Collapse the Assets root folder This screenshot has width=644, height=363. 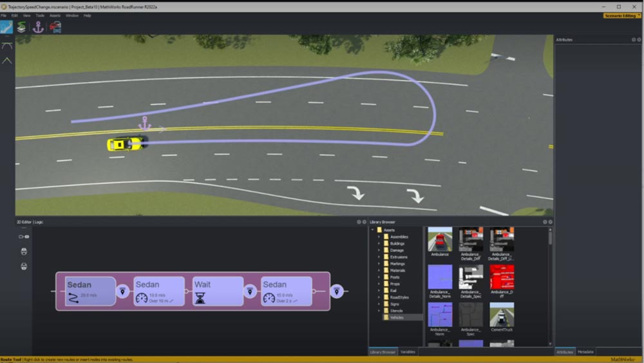pyautogui.click(x=372, y=230)
